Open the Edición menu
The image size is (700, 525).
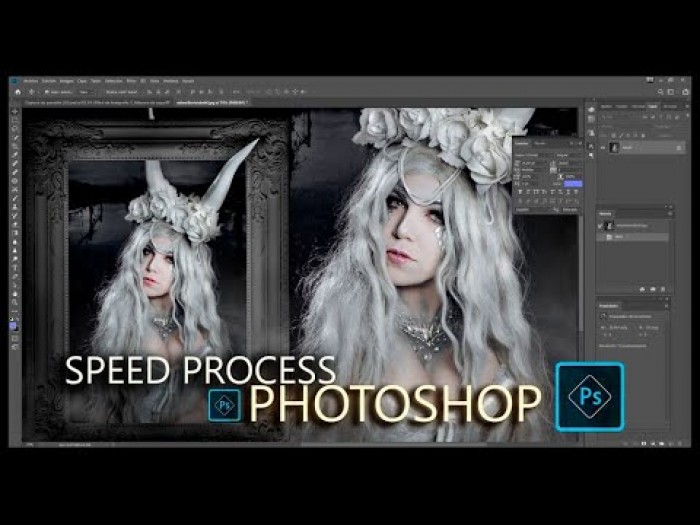[x=49, y=81]
